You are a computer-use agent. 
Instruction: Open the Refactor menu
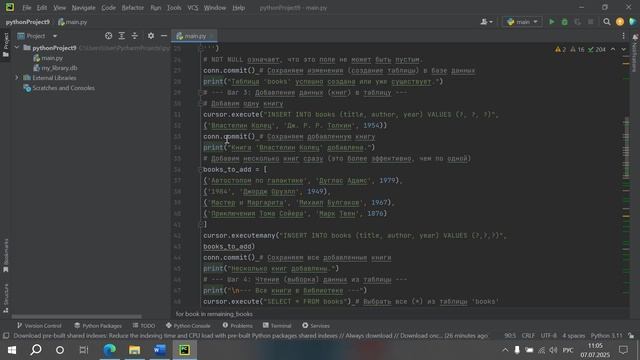pyautogui.click(x=133, y=8)
